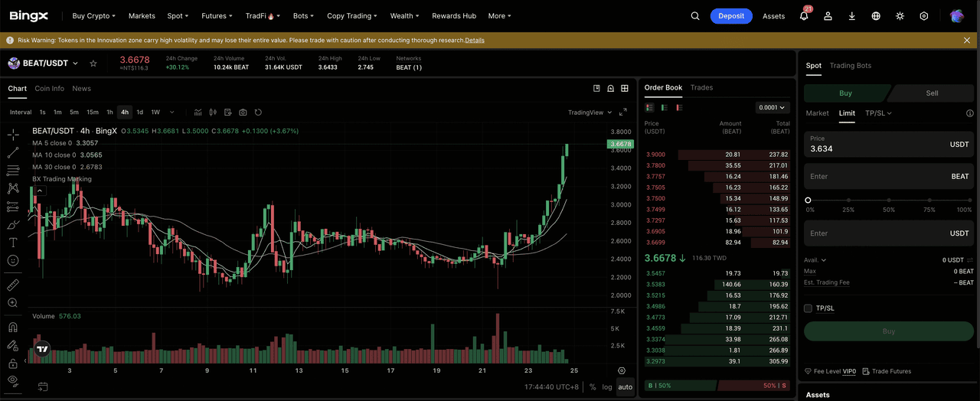This screenshot has height=401, width=980.
Task: Open the TP/SL order type dropdown
Action: click(x=878, y=113)
